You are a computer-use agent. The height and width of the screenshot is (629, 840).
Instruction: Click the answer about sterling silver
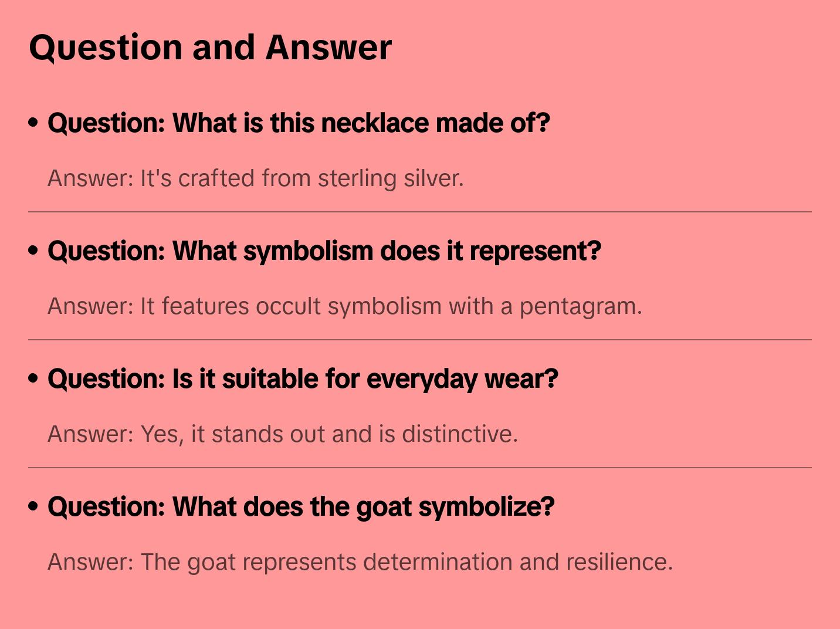[255, 178]
